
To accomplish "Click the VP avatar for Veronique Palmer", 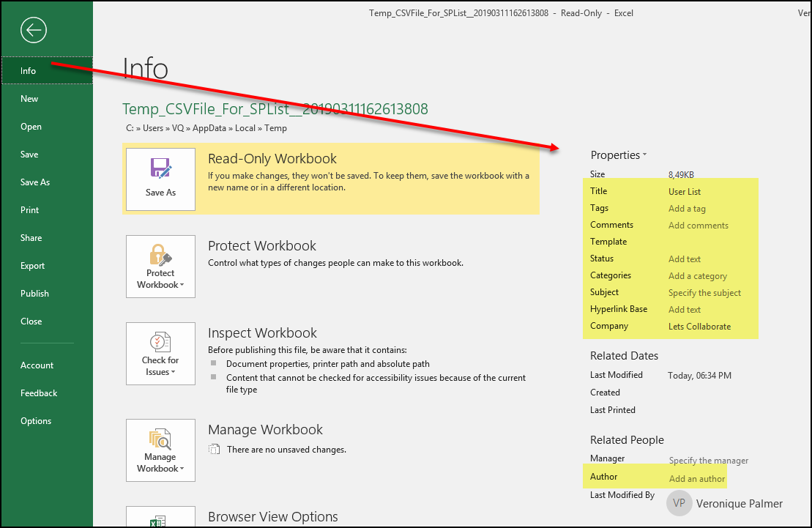I will (679, 503).
